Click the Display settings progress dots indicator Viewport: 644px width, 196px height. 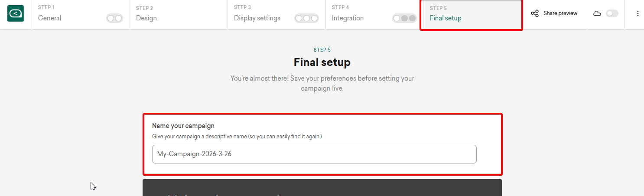pyautogui.click(x=306, y=18)
